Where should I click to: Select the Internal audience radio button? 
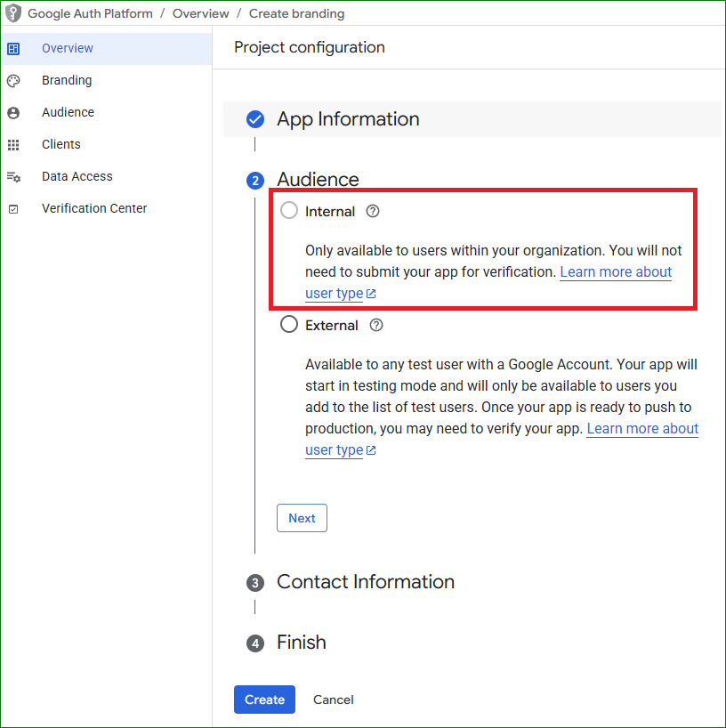(x=289, y=211)
